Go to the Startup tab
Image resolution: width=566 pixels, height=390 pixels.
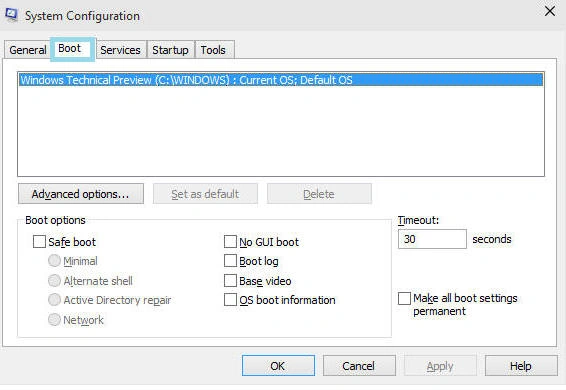click(170, 50)
